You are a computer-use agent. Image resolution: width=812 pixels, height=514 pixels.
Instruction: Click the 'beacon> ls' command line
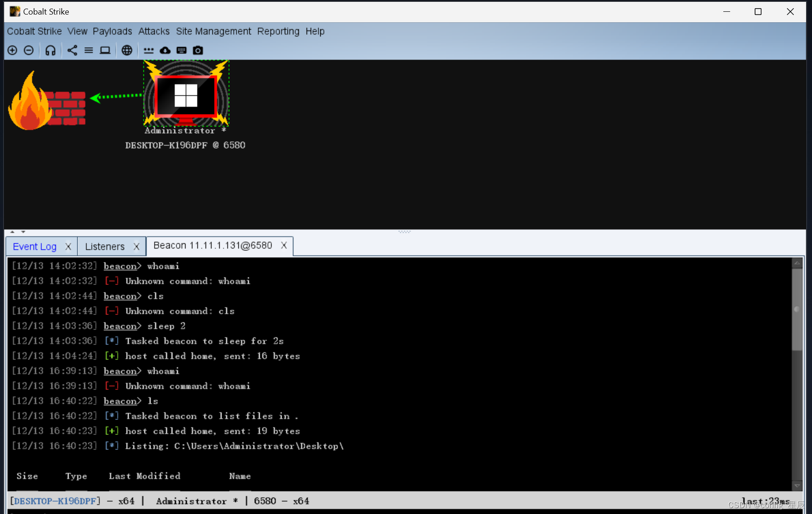(x=85, y=401)
